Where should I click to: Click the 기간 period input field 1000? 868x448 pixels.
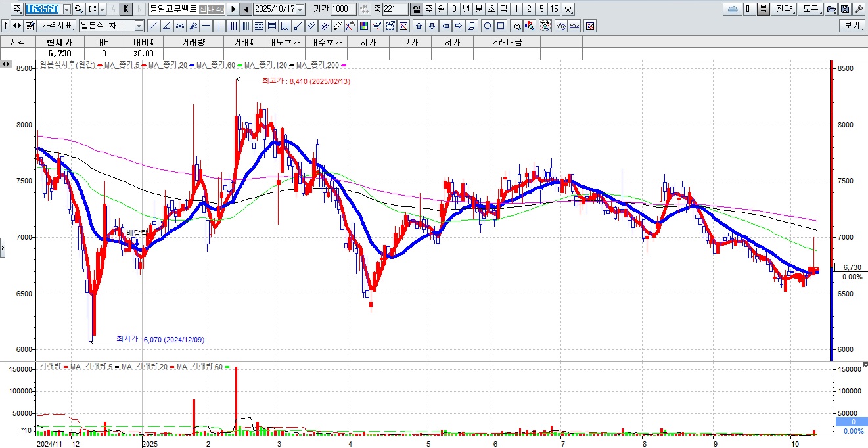coord(344,9)
